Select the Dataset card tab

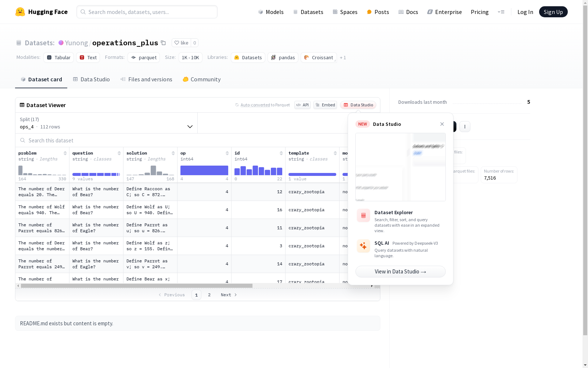41,79
